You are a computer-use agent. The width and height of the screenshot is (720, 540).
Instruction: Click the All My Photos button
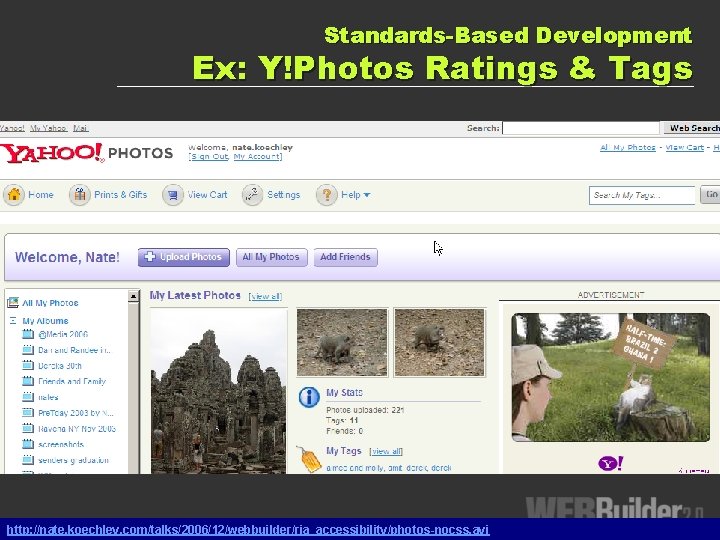271,257
